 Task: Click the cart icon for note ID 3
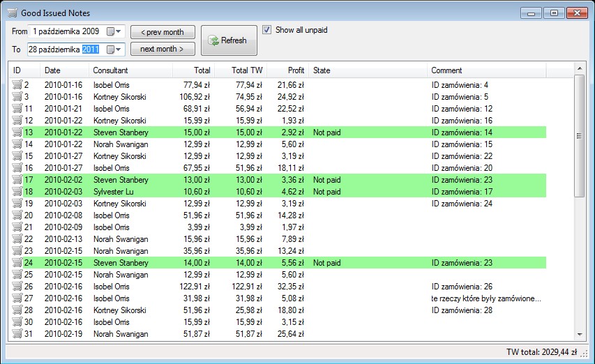coord(17,96)
